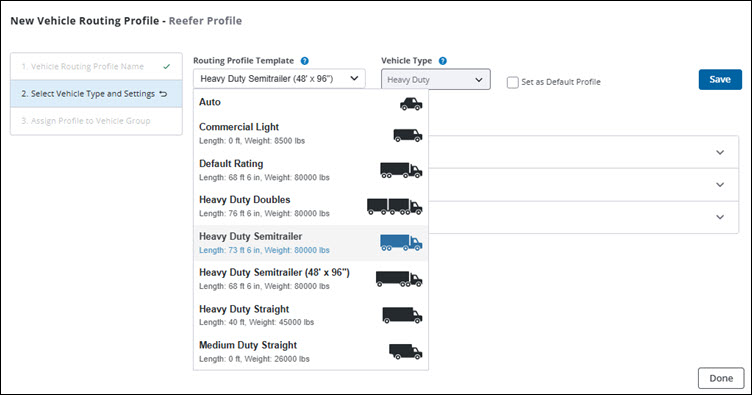Click 'Length: 0 ft, Weight: 26000 lbs' text
The image size is (752, 395).
coord(254,359)
